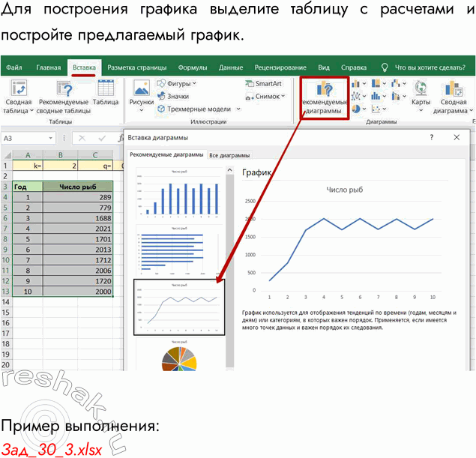
Task: Click the dialog's help question mark
Action: click(x=431, y=138)
